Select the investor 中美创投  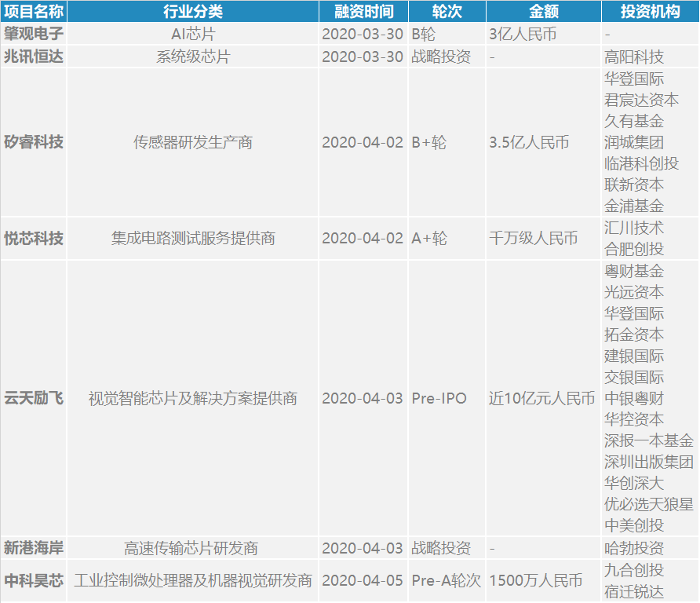tap(634, 525)
